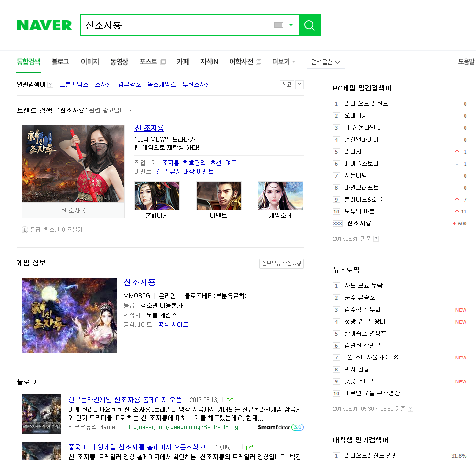The image size is (476, 460).
Task: Click related search term 노블게임즈
Action: click(74, 84)
